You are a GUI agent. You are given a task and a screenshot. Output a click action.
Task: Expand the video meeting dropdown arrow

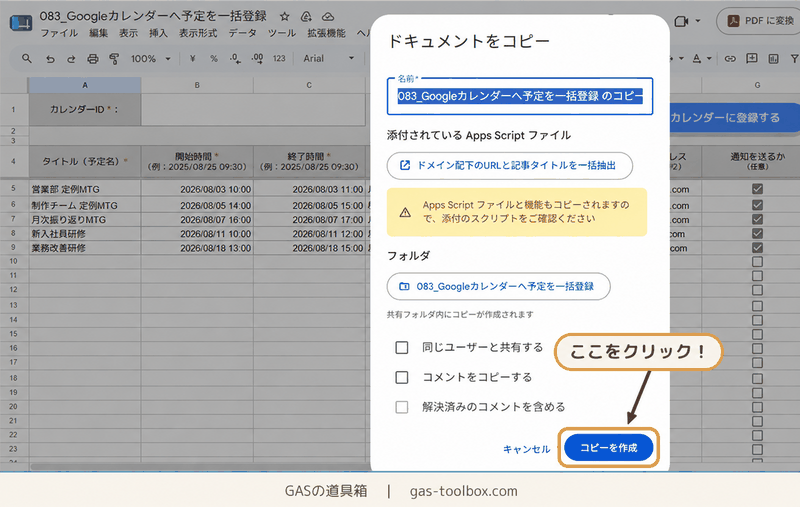698,21
